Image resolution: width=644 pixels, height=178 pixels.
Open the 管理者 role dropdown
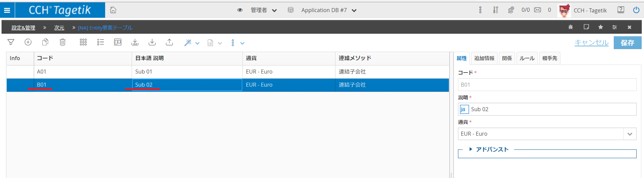(264, 10)
